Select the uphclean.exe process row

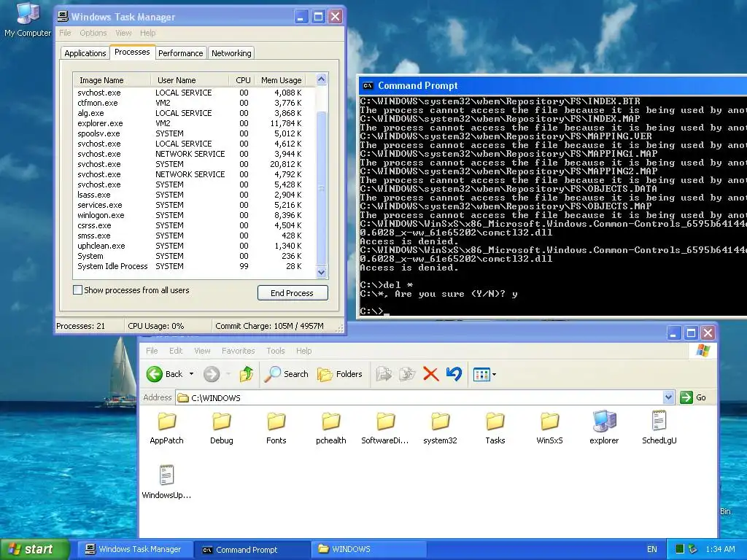tap(194, 246)
